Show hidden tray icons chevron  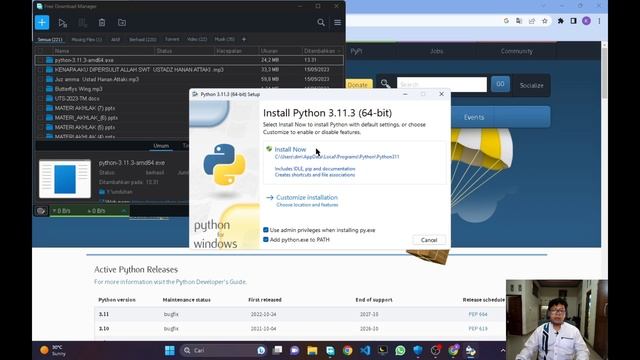pyautogui.click(x=502, y=350)
